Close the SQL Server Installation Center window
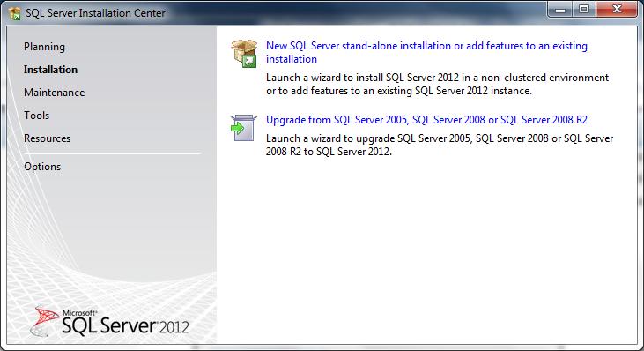The image size is (644, 351). [x=617, y=10]
